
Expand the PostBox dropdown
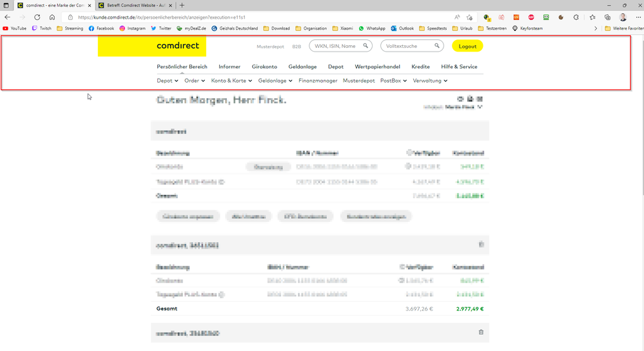tap(393, 81)
